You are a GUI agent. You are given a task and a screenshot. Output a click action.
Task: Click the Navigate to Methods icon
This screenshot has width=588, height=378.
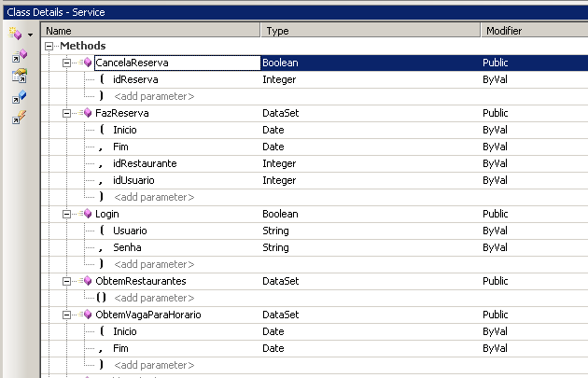point(19,57)
